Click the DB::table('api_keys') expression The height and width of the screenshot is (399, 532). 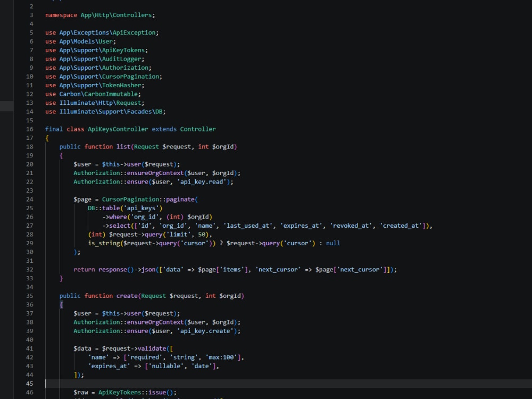coord(125,209)
